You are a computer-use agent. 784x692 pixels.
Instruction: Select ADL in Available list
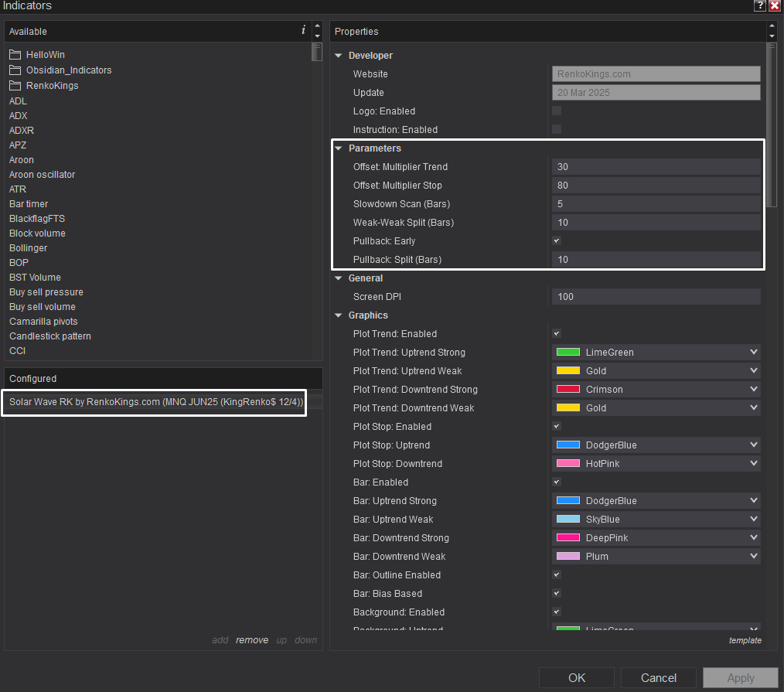[x=18, y=101]
